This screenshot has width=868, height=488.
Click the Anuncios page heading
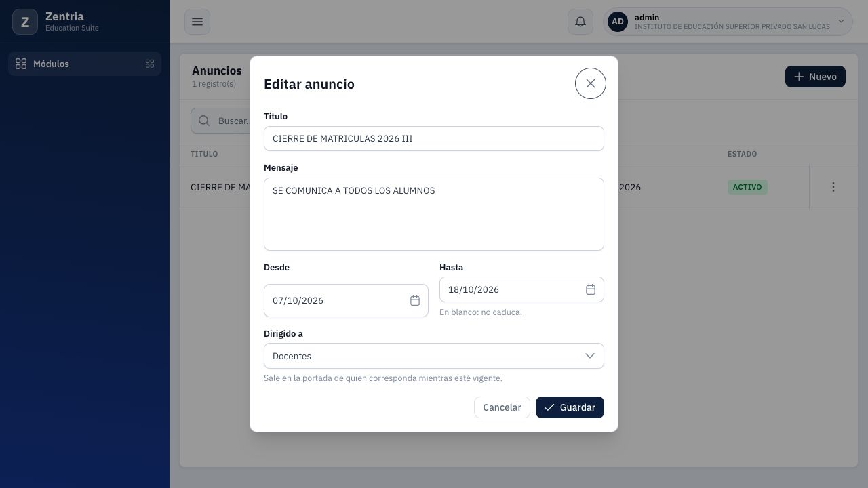point(217,70)
